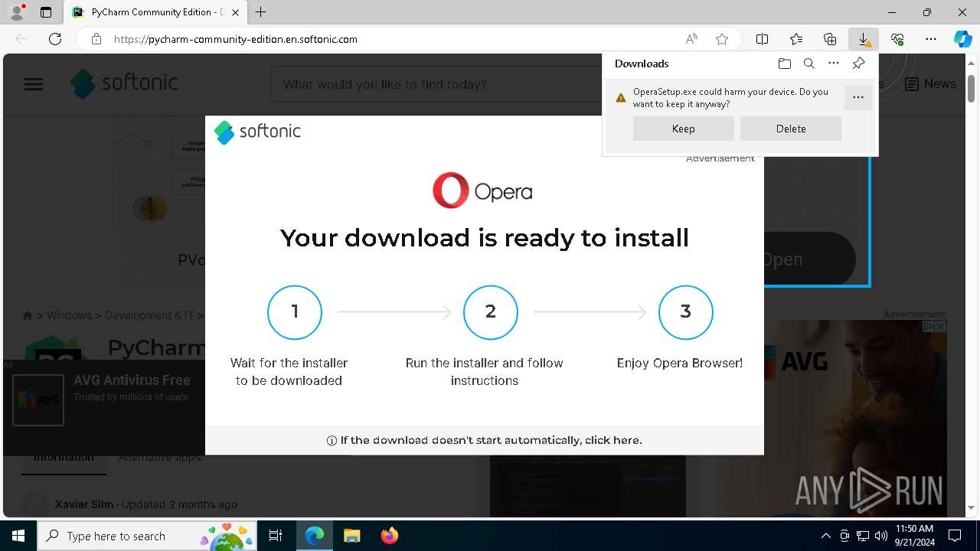Open the Copilot sidebar icon
Image resolution: width=980 pixels, height=551 pixels.
click(x=962, y=39)
